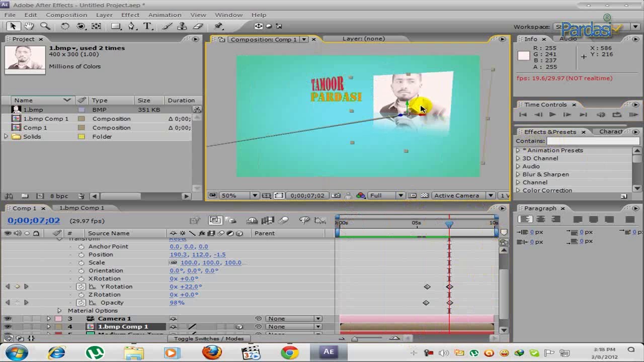Image resolution: width=644 pixels, height=362 pixels.
Task: Toggle the 3D layer switch for 1.bmp Comp 1
Action: 239,327
